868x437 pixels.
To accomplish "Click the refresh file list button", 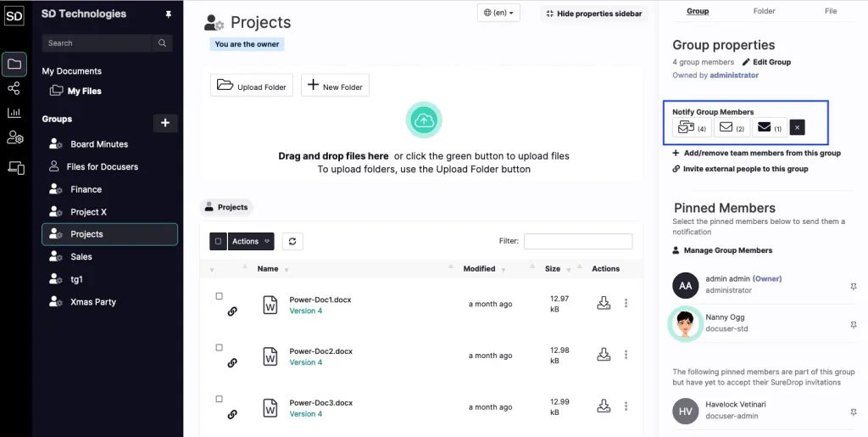I will [292, 241].
